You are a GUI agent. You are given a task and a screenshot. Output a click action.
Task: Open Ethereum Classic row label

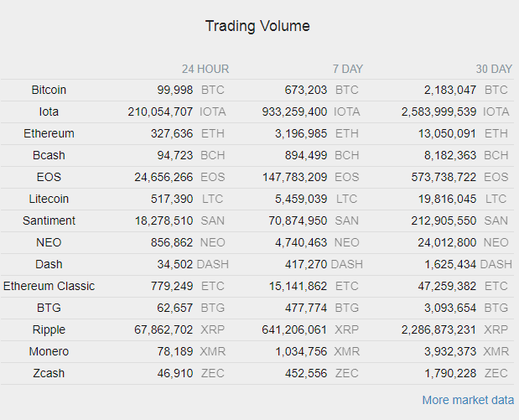(x=49, y=287)
